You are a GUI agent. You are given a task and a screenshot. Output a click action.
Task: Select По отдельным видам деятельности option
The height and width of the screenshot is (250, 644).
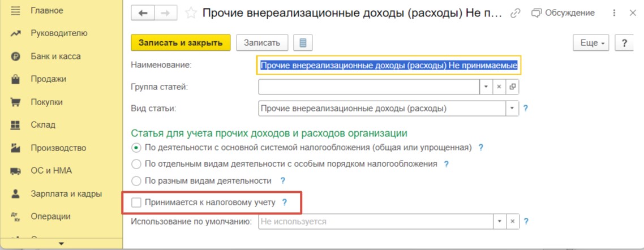pos(136,164)
